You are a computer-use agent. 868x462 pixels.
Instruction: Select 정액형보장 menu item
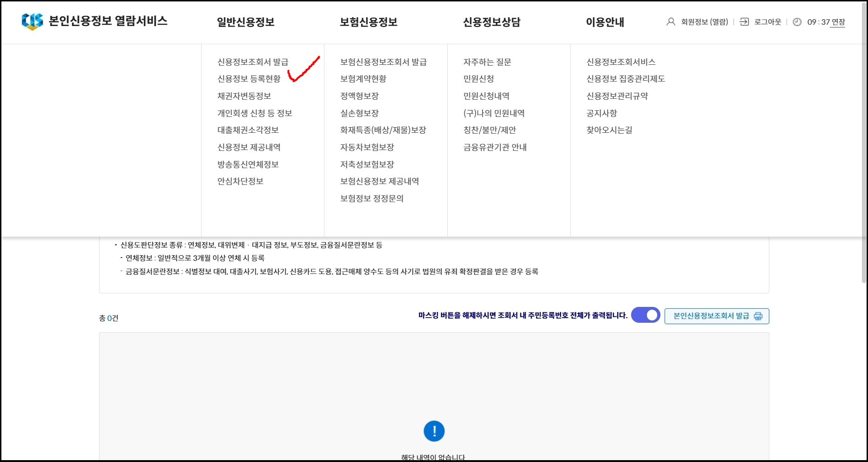pos(360,96)
